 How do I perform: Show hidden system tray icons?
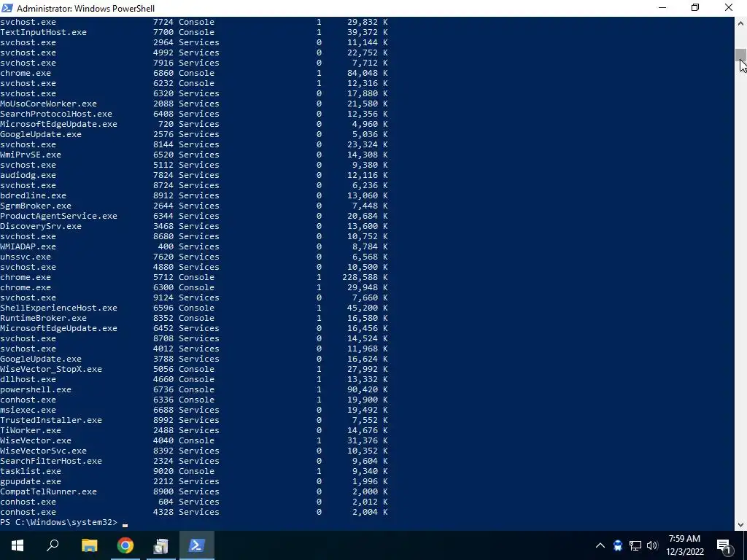point(600,545)
